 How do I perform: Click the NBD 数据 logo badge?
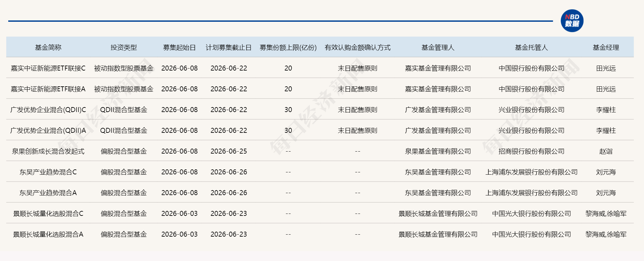[572, 21]
